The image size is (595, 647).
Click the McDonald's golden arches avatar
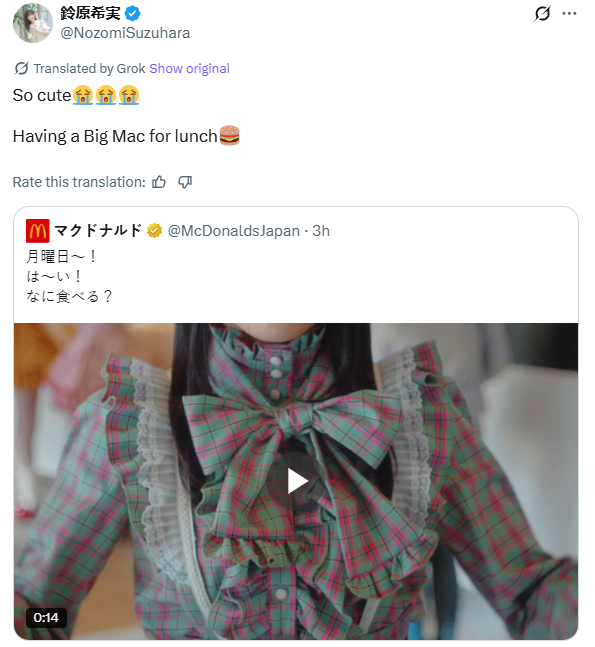pos(38,231)
